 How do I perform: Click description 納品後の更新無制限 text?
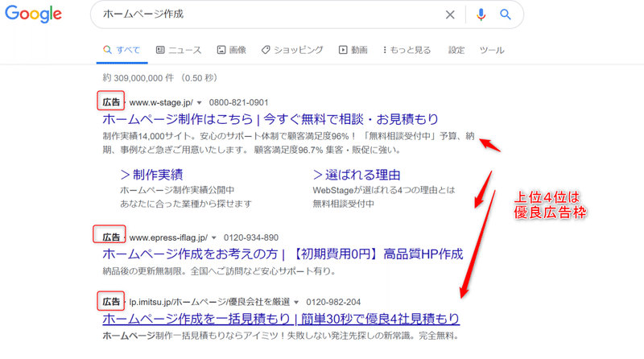219,271
